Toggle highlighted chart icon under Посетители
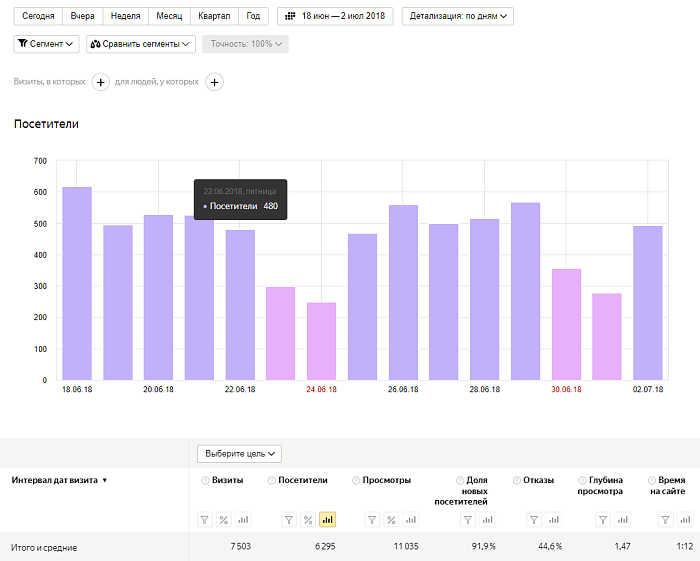Viewport: 700px width, 561px height. (328, 520)
